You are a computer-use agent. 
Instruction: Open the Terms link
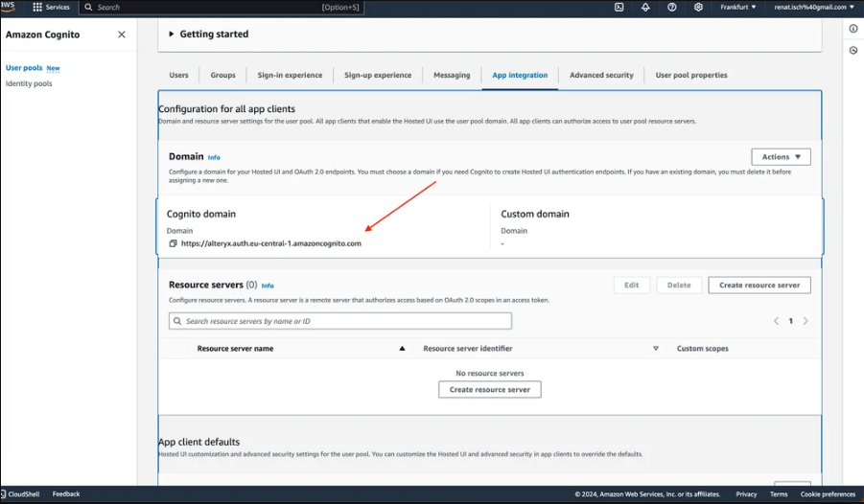779,494
